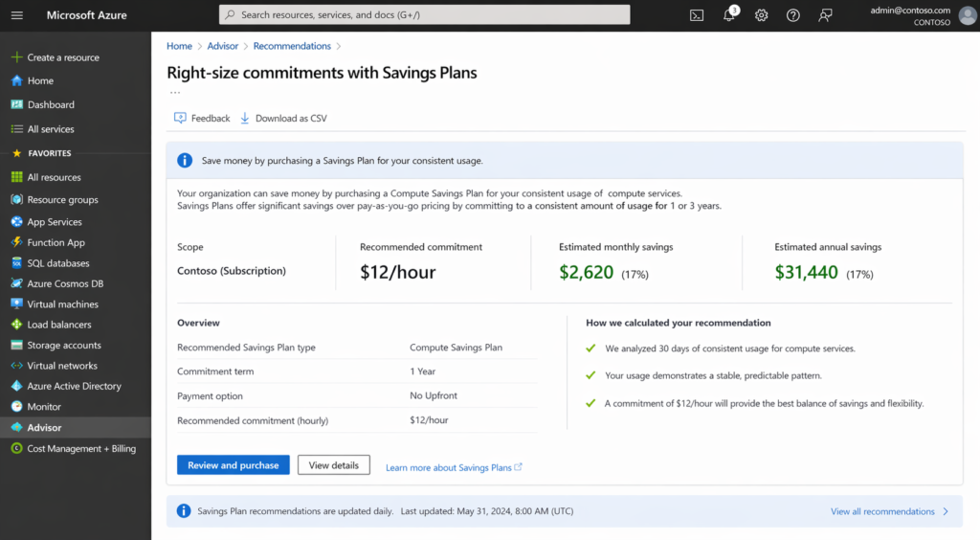The height and width of the screenshot is (540, 980).
Task: Click the View details button
Action: click(x=334, y=465)
